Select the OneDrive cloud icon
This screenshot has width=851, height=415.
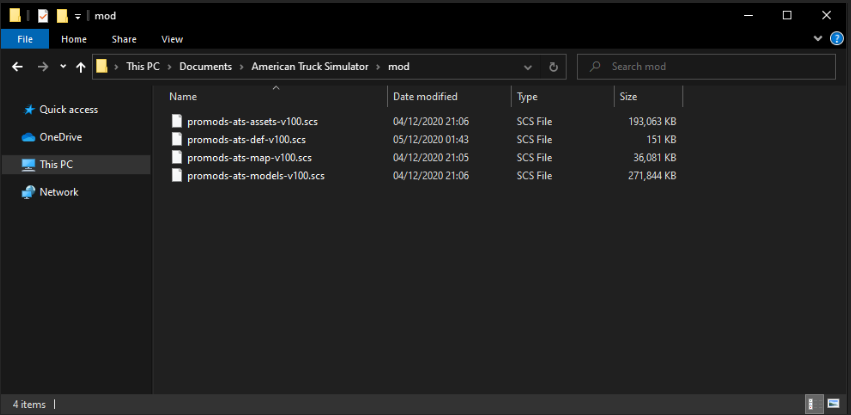pyautogui.click(x=29, y=137)
